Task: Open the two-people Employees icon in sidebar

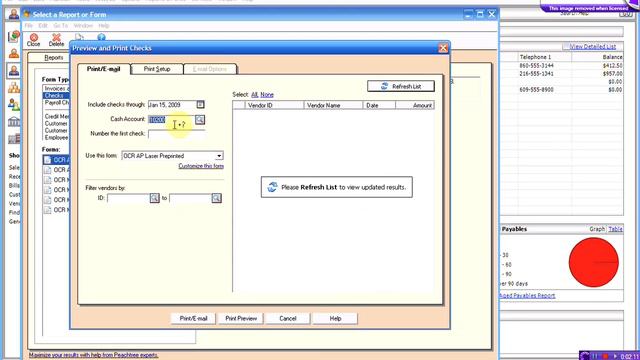Action: point(14,104)
